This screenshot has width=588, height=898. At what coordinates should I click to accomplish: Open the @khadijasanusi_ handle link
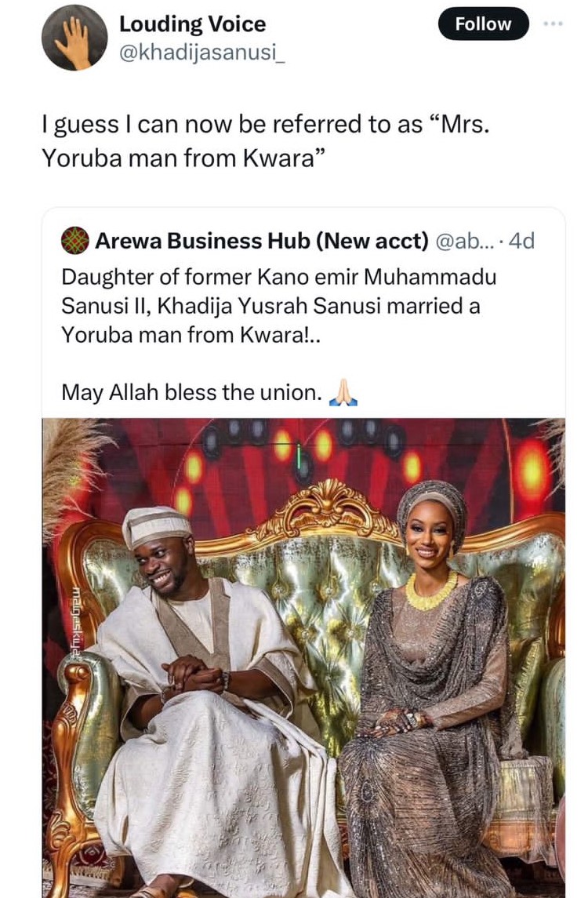(201, 52)
